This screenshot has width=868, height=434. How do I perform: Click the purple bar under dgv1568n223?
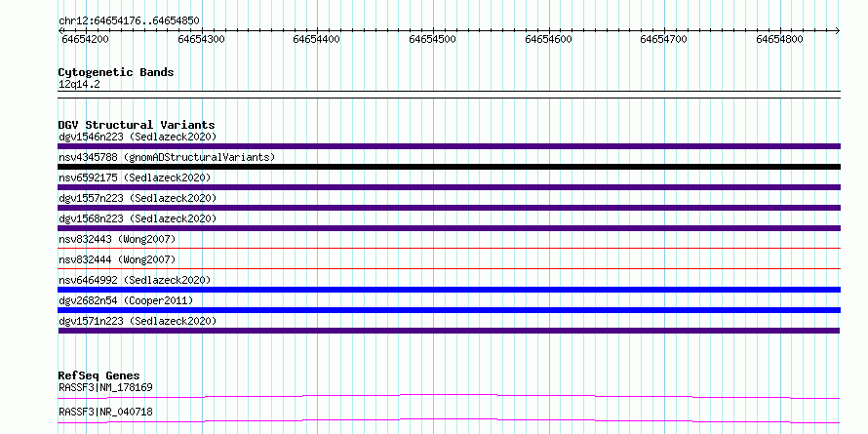coord(449,228)
